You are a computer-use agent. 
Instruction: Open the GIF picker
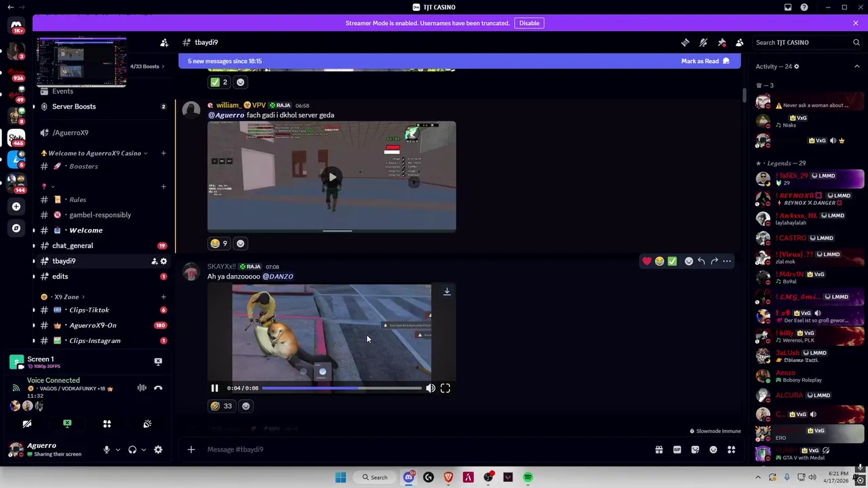pos(677,449)
